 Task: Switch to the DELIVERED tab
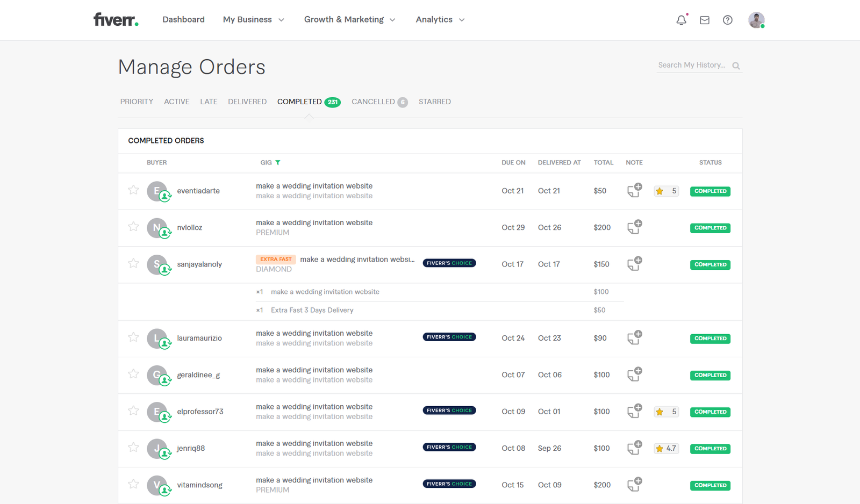pos(247,102)
